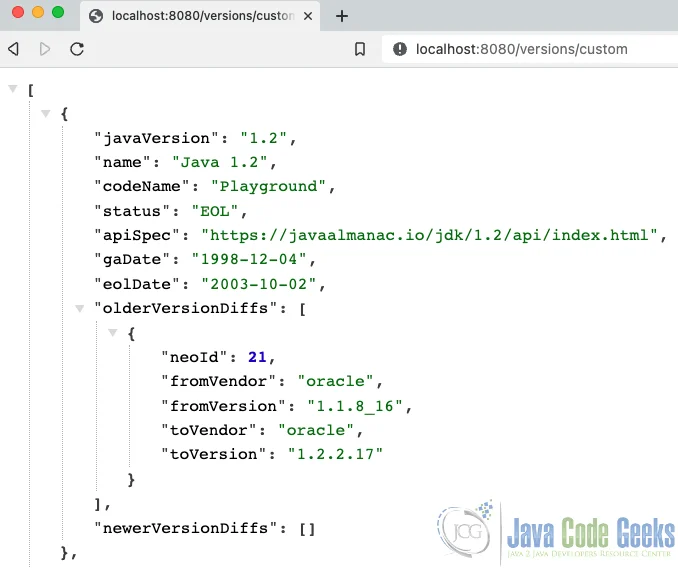Image resolution: width=678 pixels, height=568 pixels.
Task: Close the localhost:8080 tab
Action: tap(308, 16)
